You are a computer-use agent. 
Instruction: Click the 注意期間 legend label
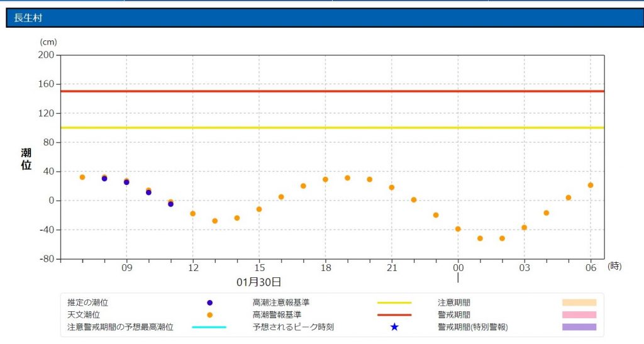[x=454, y=302]
